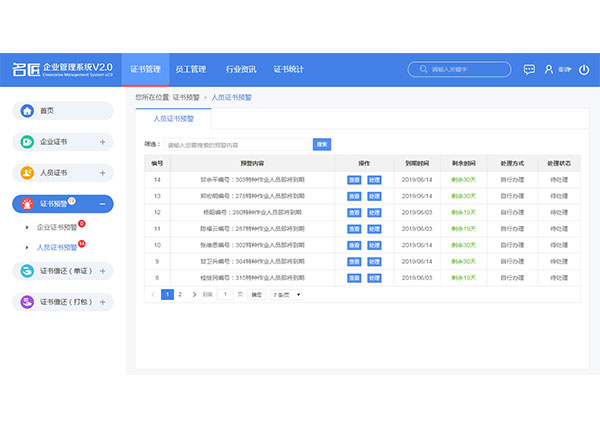Open the messages chat bubble icon
The height and width of the screenshot is (429, 600).
click(529, 69)
